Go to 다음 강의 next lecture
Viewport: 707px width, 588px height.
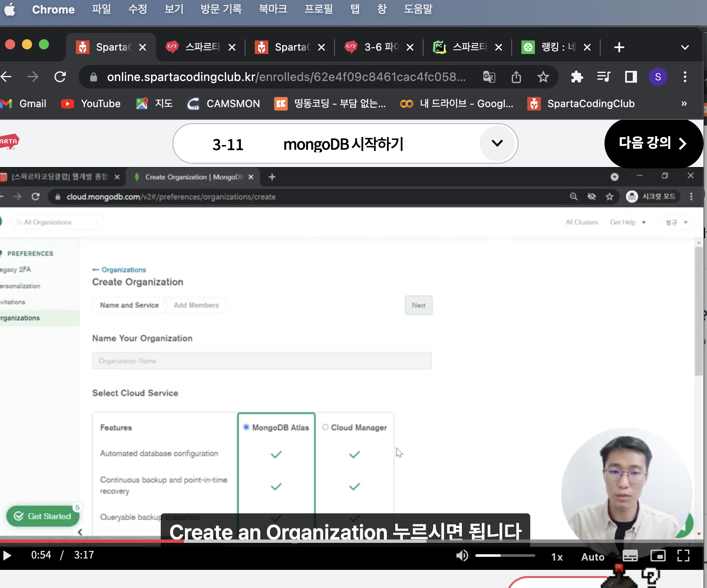coord(653,143)
